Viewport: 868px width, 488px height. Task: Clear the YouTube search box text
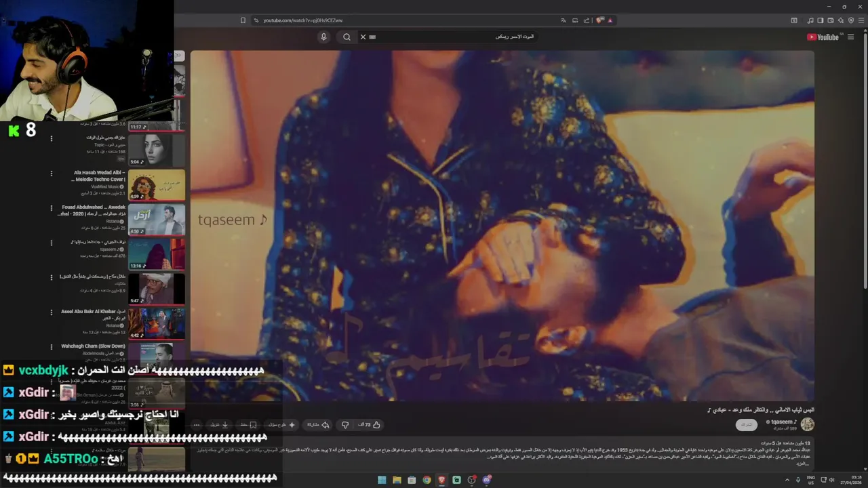pos(363,37)
